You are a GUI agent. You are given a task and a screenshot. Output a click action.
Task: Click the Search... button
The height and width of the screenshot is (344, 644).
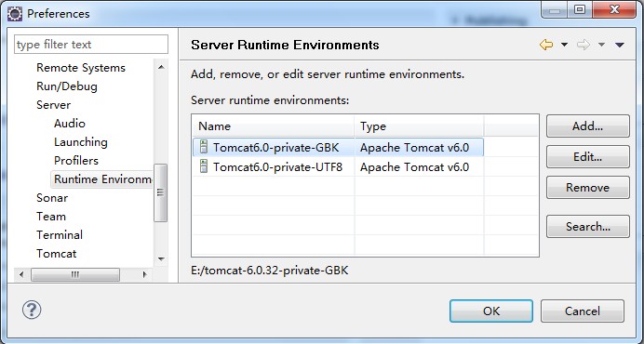(x=588, y=226)
